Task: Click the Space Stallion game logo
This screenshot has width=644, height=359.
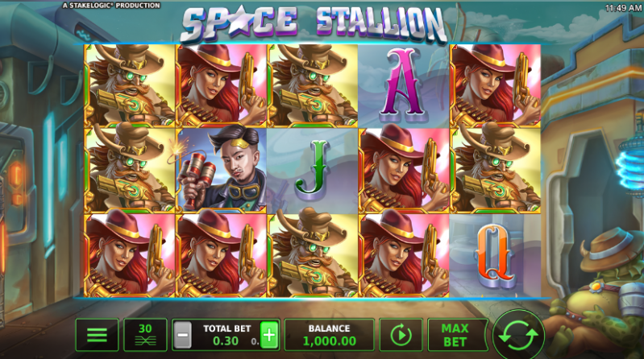Action: 313,23
